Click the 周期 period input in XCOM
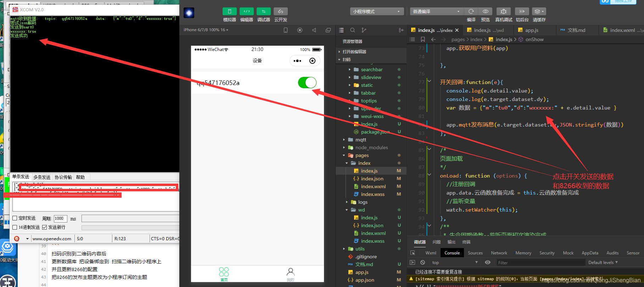The image size is (644, 287). click(x=60, y=218)
